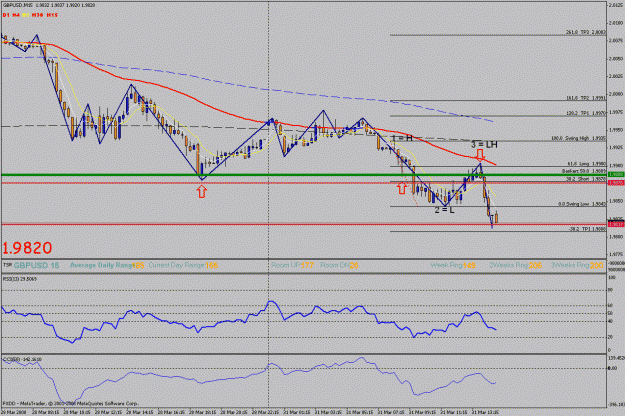This screenshot has width=625, height=416.
Task: Click the 100.0 Swing High level label
Action: [579, 138]
